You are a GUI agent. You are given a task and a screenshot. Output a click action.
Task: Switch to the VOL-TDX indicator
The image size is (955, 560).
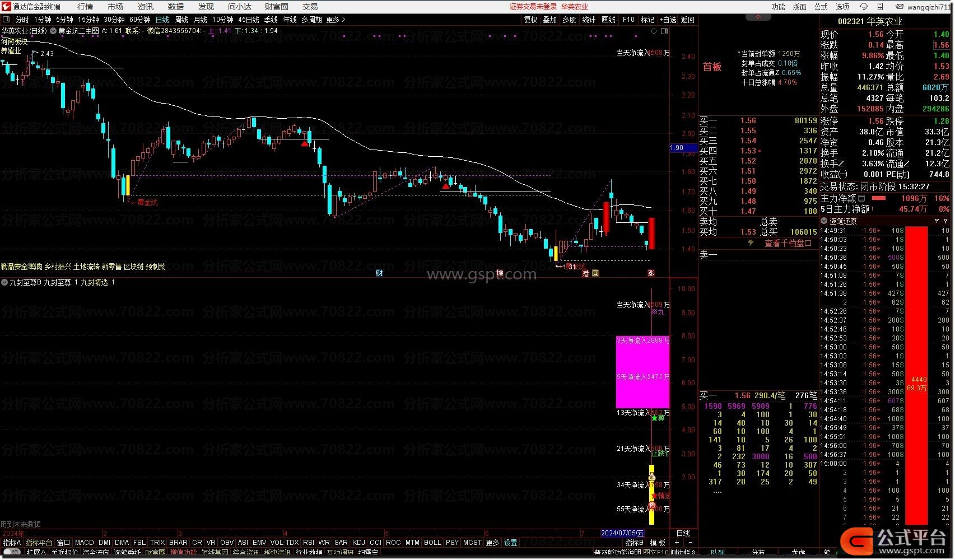pyautogui.click(x=285, y=543)
